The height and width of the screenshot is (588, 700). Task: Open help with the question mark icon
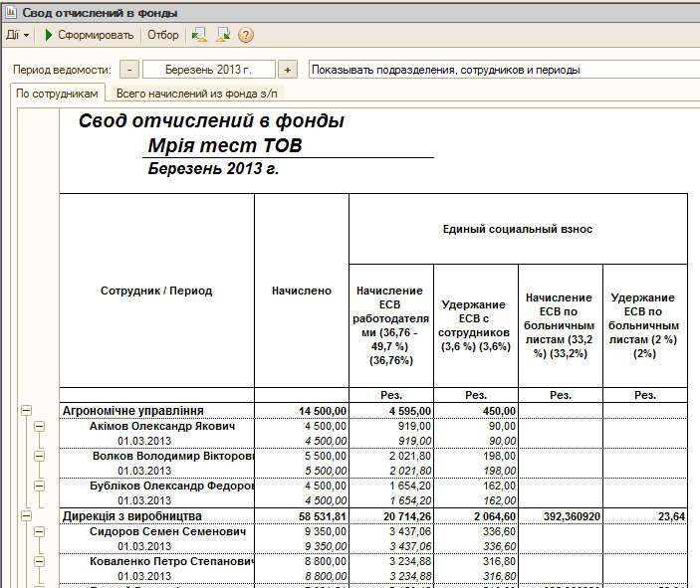[x=246, y=35]
